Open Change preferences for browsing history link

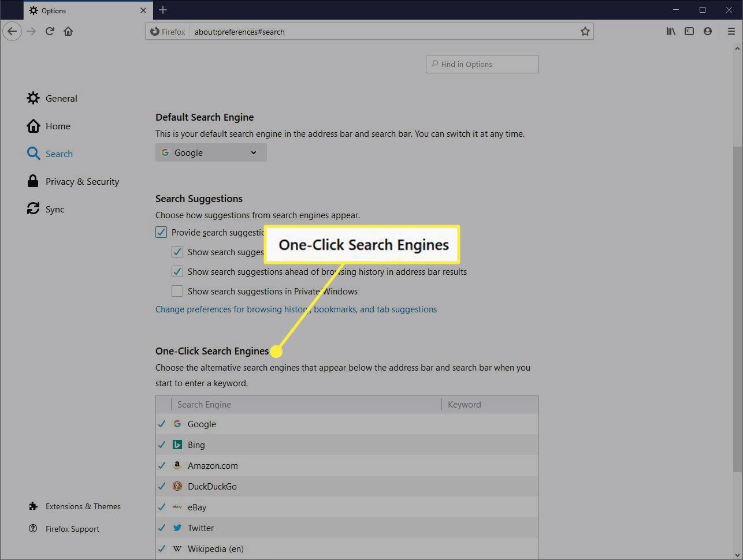coord(296,309)
